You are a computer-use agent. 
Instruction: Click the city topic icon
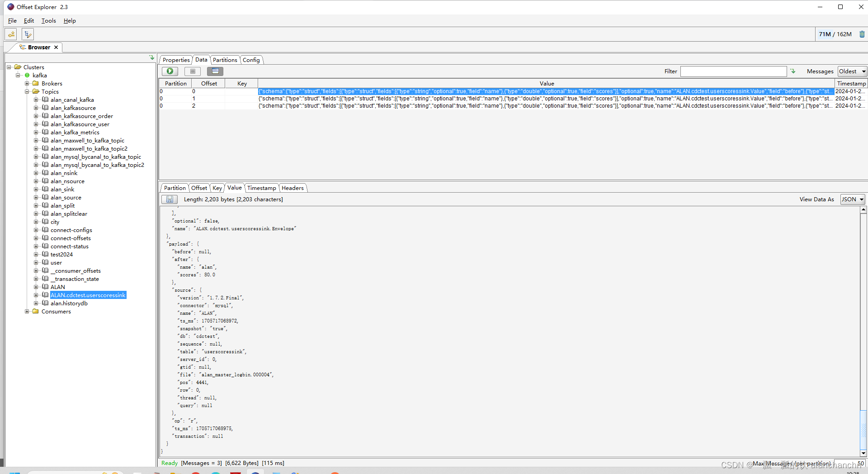[45, 222]
